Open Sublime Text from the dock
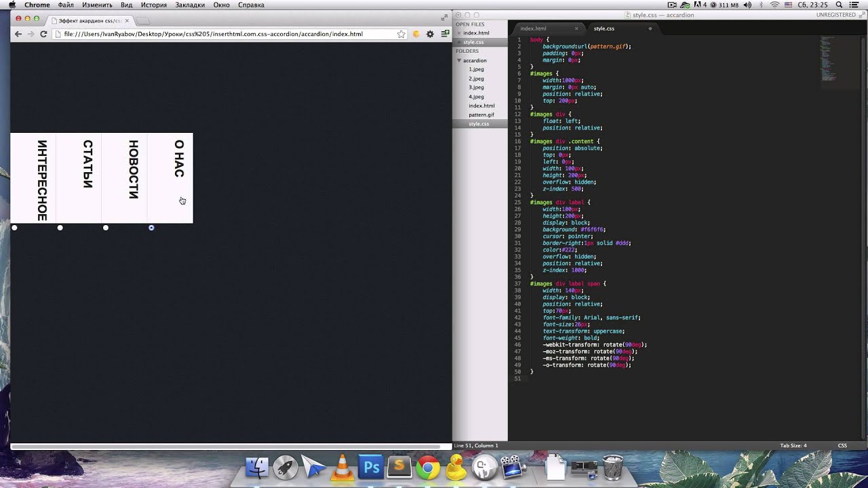Image resolution: width=868 pixels, height=488 pixels. tap(399, 466)
